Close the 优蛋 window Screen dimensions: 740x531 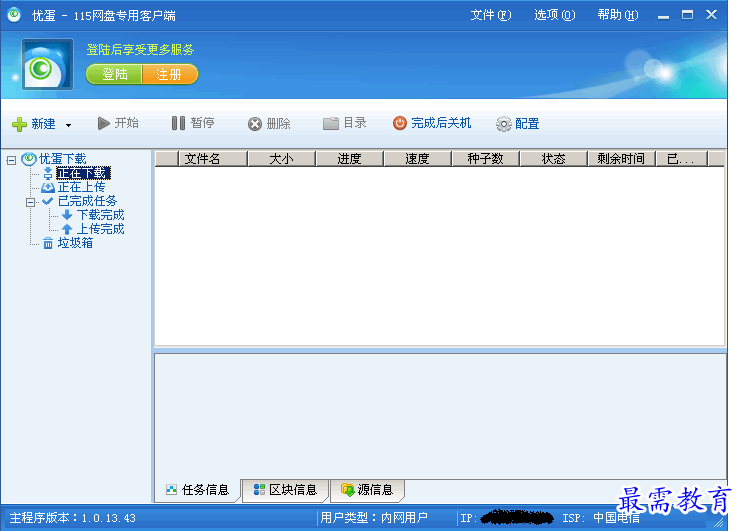point(711,15)
